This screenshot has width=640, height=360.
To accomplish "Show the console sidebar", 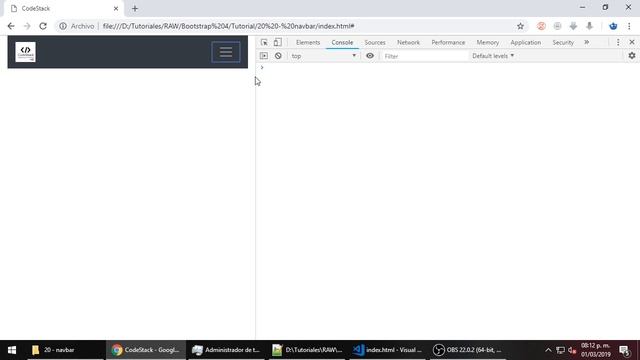I will coord(264,56).
